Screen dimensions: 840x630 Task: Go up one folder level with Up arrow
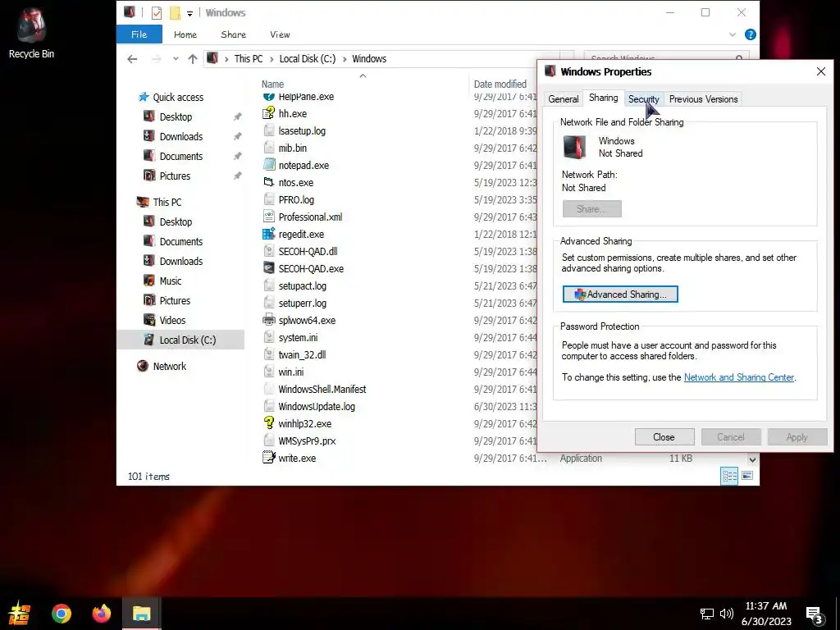[x=193, y=59]
